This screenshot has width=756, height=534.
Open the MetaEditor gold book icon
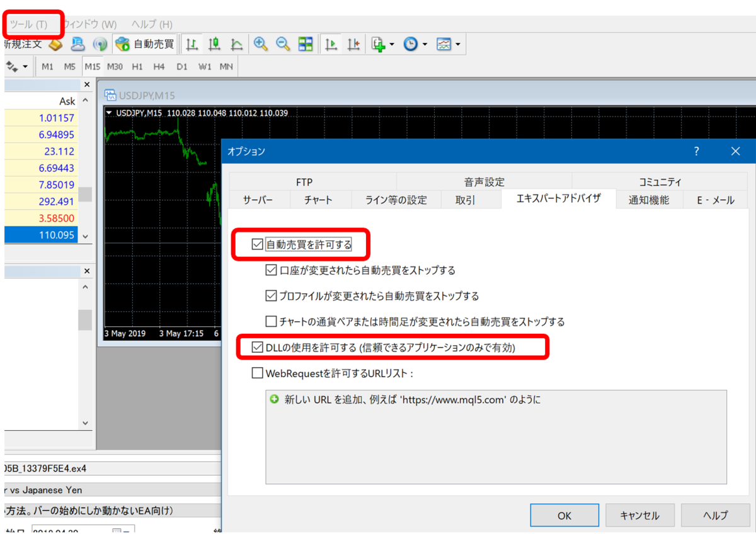[55, 45]
